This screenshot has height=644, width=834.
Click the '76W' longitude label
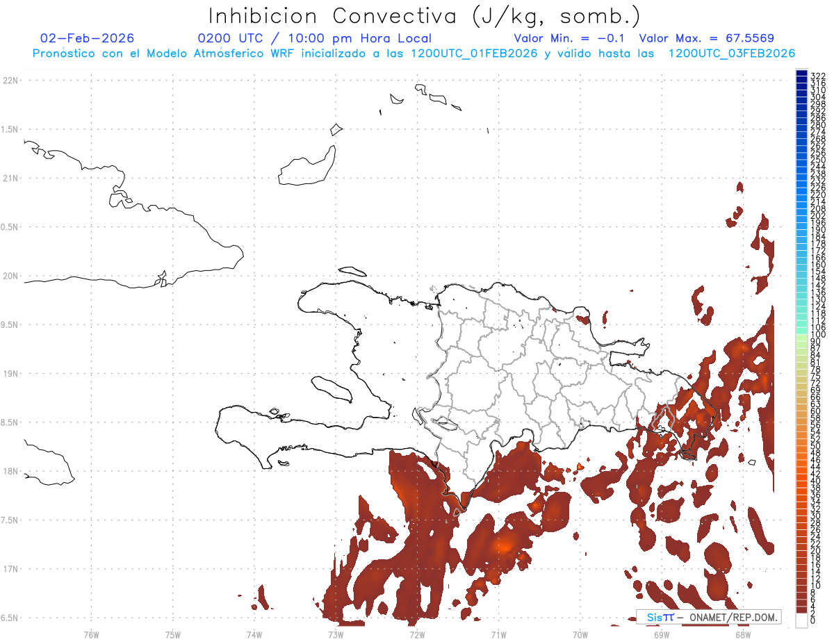[x=91, y=634]
